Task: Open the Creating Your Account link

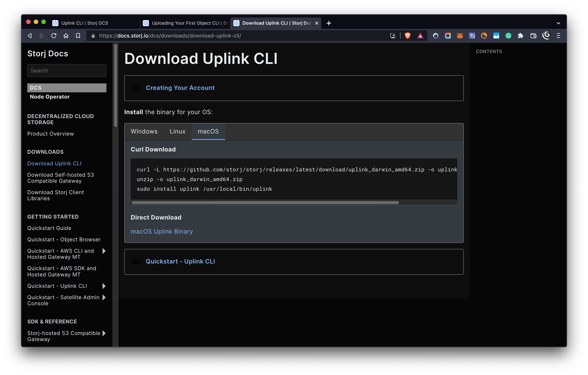Action: pos(180,88)
